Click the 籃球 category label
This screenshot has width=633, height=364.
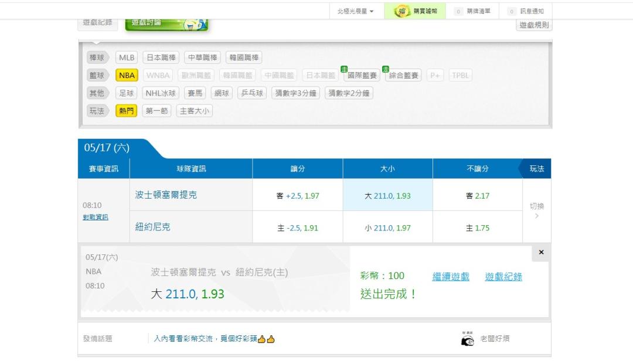[x=97, y=76]
